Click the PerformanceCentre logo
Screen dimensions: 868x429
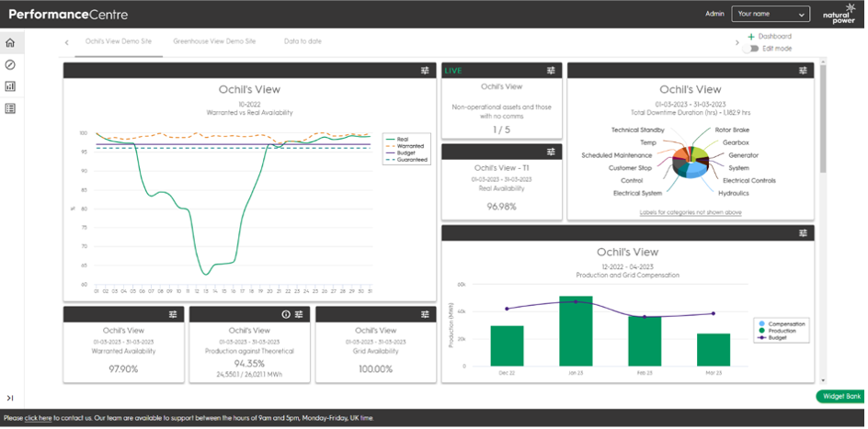coord(68,15)
